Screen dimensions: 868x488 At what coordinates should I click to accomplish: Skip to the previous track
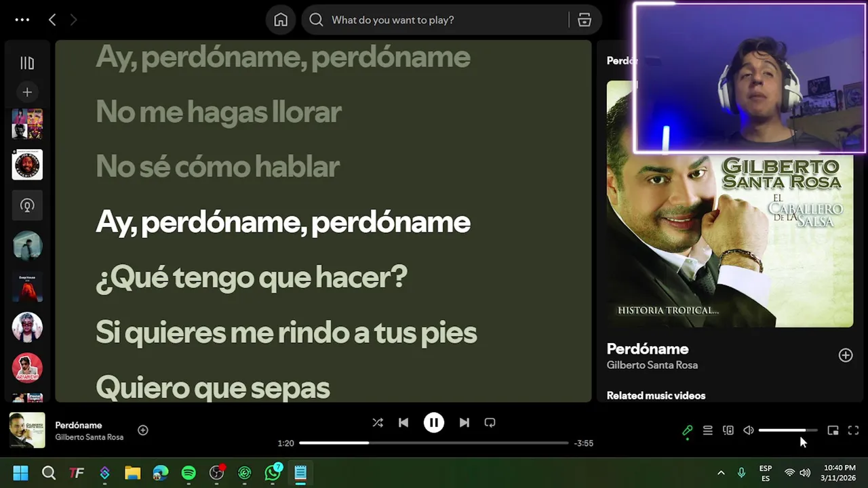pos(403,423)
